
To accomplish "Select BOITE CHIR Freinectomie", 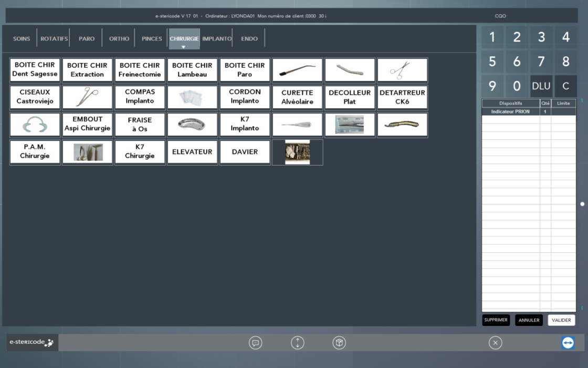I will [140, 70].
